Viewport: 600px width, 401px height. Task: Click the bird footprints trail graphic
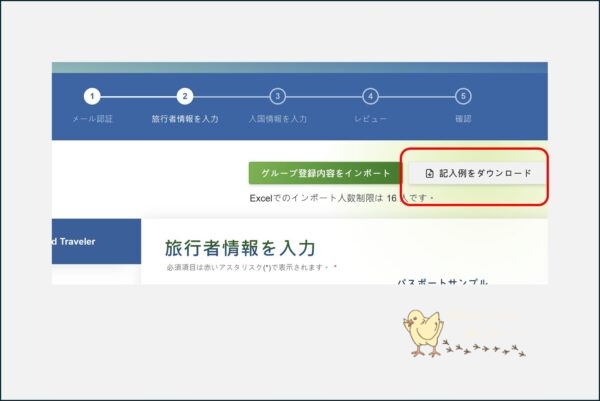pyautogui.click(x=485, y=348)
